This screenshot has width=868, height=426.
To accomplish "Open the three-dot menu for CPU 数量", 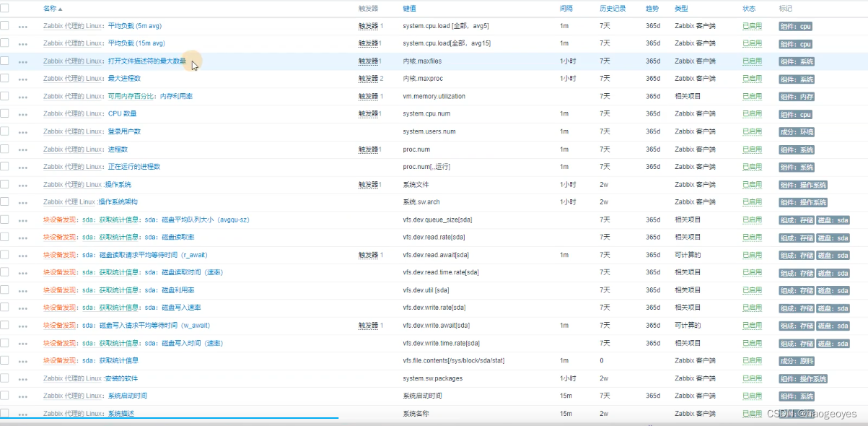I will click(x=23, y=115).
